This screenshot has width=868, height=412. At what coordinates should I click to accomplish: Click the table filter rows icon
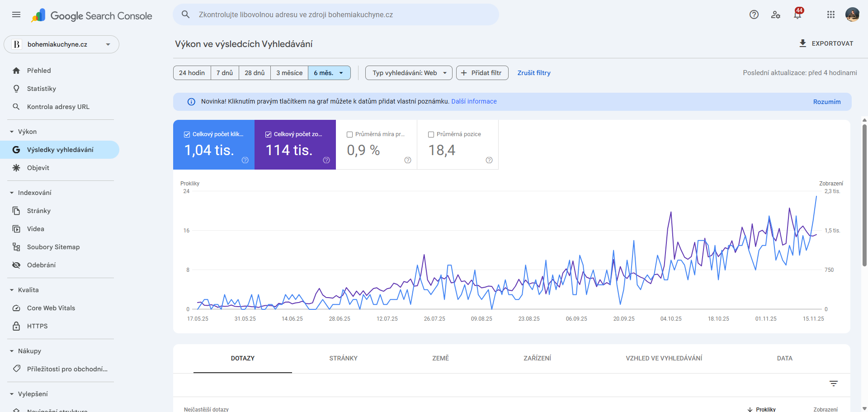click(x=834, y=384)
